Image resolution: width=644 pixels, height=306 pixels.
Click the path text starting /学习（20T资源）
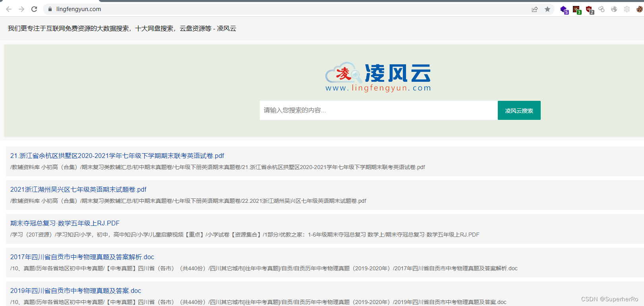pyautogui.click(x=245, y=235)
